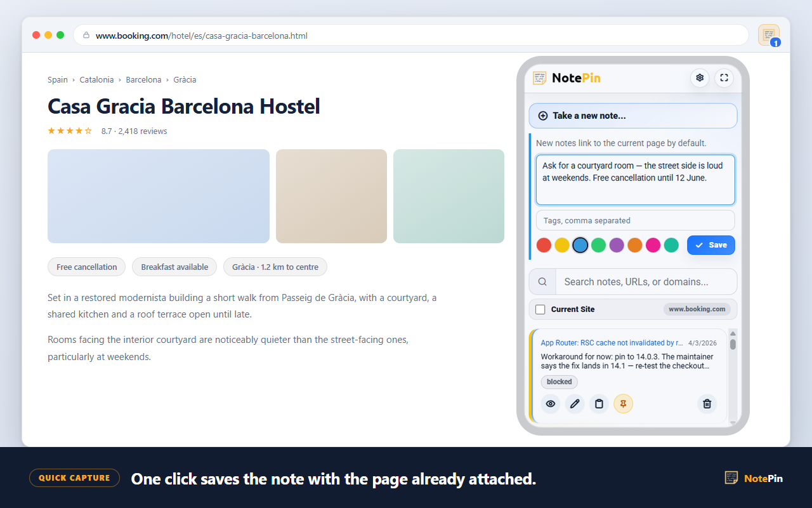The width and height of the screenshot is (812, 508).
Task: Toggle pin on the RSC cache note
Action: click(623, 404)
